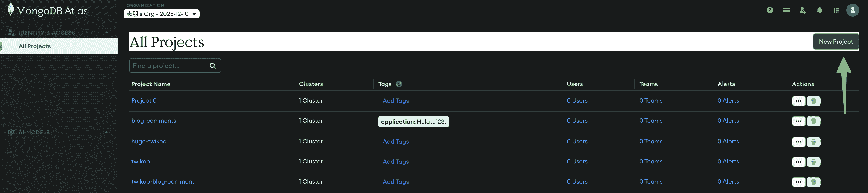This screenshot has height=193, width=868.
Task: Select All Projects in sidebar
Action: pos(59,46)
